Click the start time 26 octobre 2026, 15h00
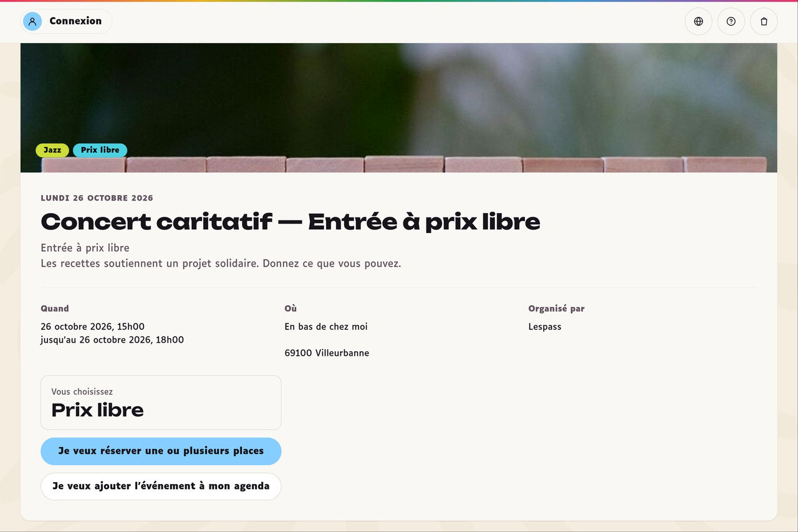The image size is (798, 532). tap(93, 326)
